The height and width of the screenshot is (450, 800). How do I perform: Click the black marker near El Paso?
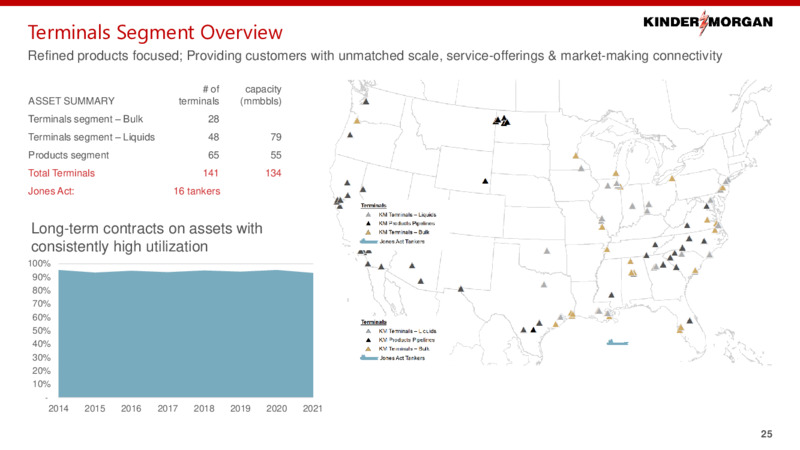[461, 289]
